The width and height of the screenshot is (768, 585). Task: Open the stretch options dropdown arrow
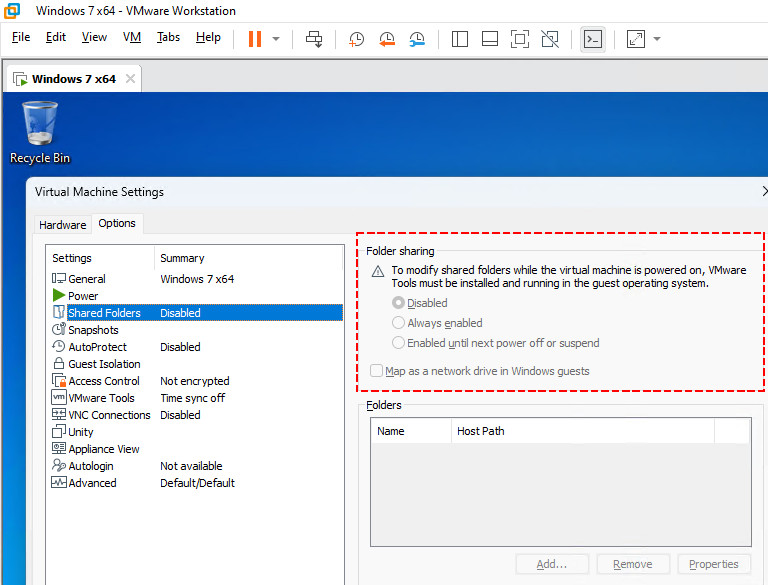(x=657, y=39)
